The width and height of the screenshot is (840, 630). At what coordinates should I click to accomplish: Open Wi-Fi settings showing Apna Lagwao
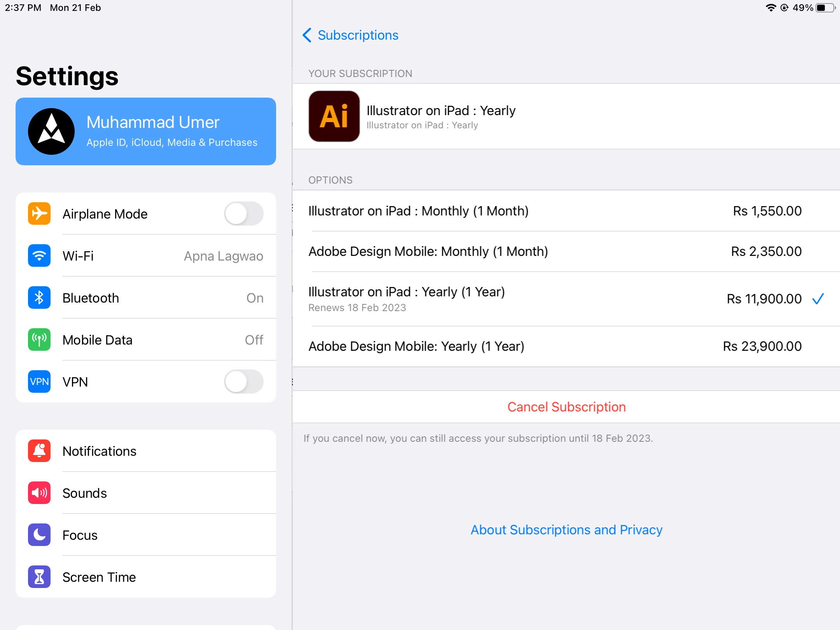pyautogui.click(x=163, y=256)
